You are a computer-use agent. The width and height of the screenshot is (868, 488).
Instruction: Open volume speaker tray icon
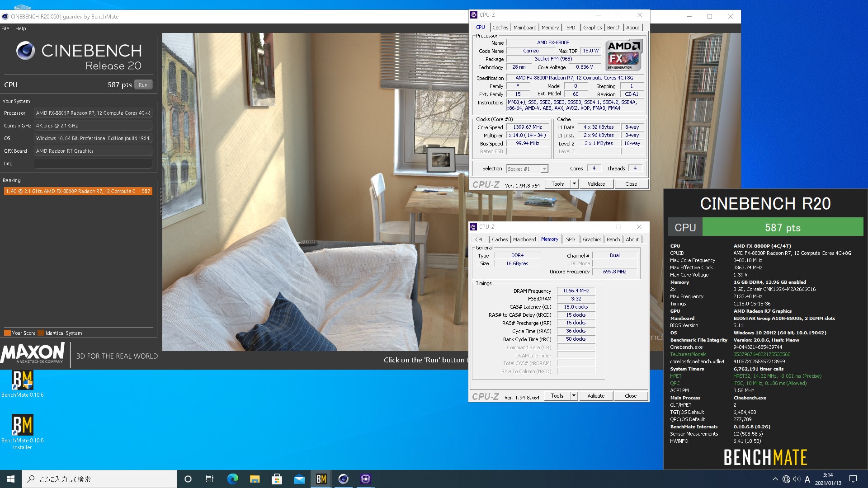click(x=797, y=479)
